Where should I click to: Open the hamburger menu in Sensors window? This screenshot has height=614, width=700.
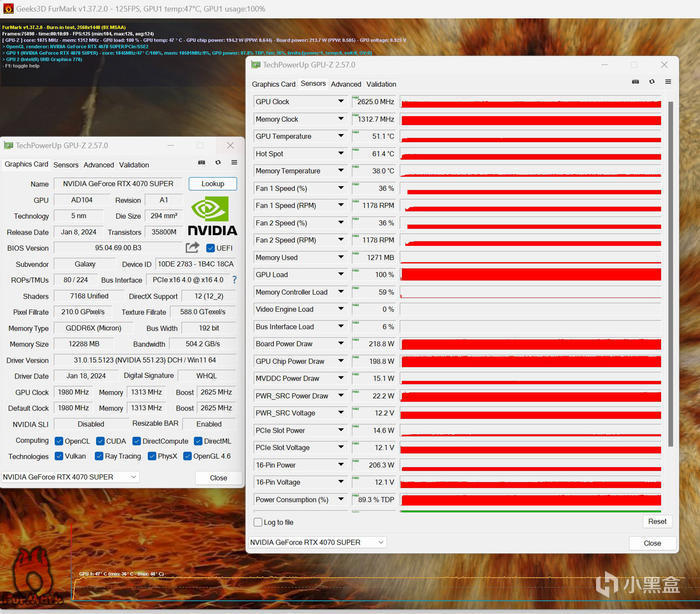pos(668,82)
